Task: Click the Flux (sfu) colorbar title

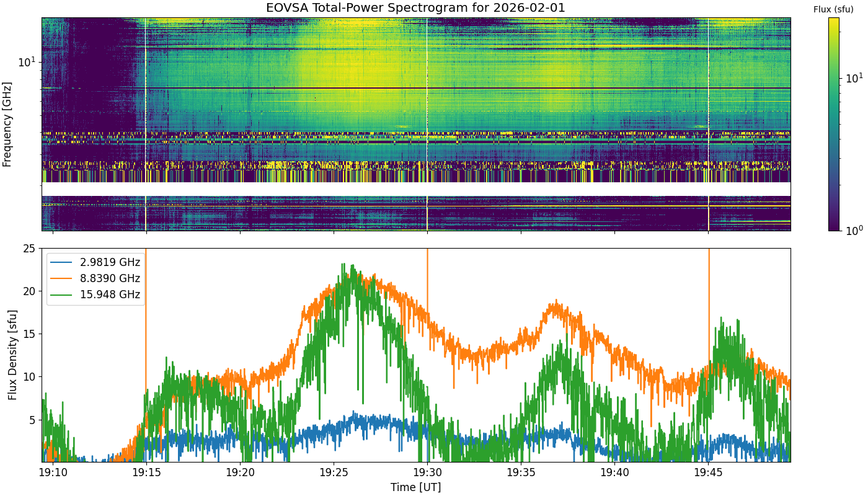Action: tap(833, 9)
